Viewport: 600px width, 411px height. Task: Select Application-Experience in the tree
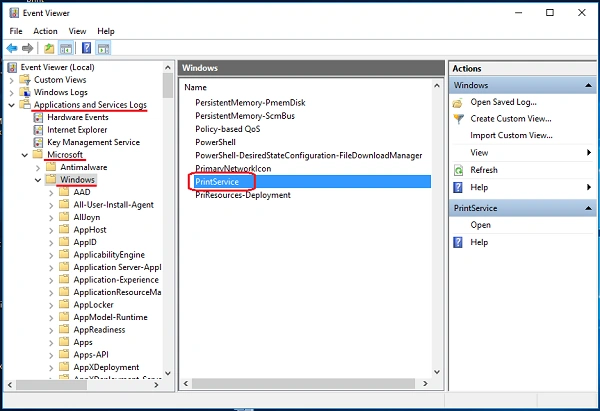pos(116,280)
